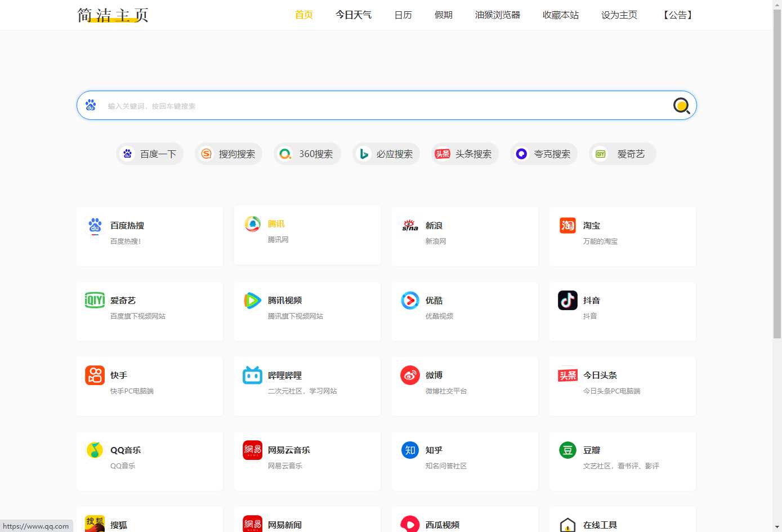Select the 必应搜索 search engine button
This screenshot has width=782, height=532.
pyautogui.click(x=386, y=154)
